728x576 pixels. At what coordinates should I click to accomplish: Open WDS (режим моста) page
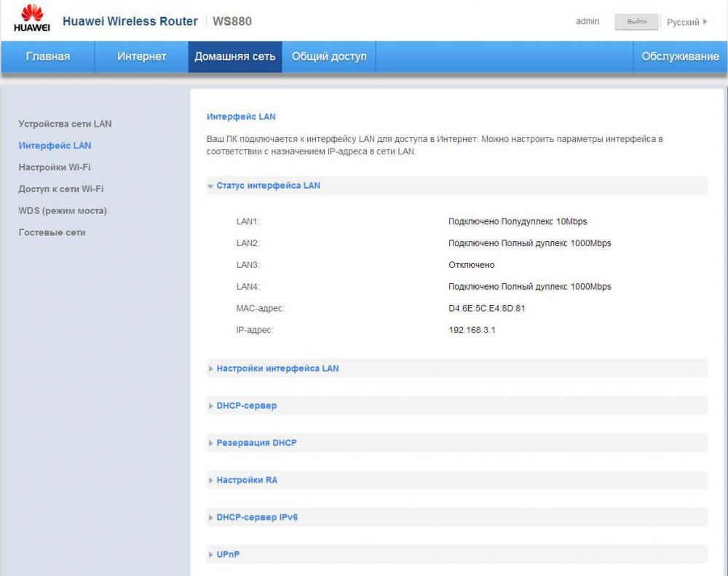63,211
